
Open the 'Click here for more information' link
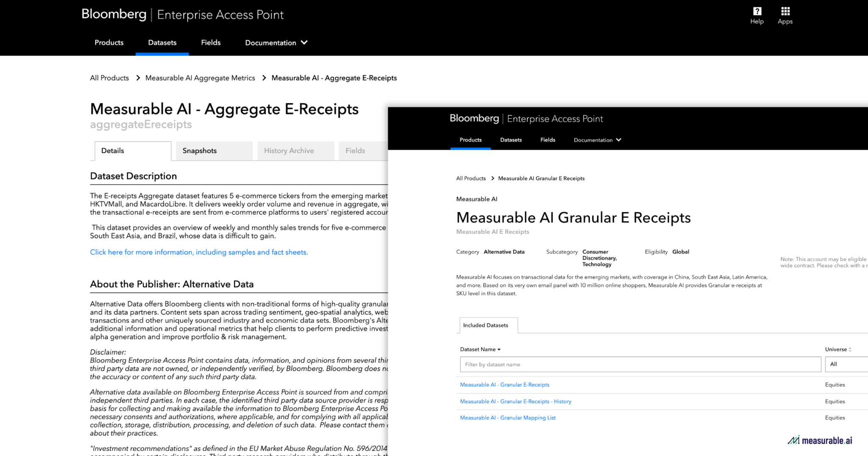pos(198,252)
